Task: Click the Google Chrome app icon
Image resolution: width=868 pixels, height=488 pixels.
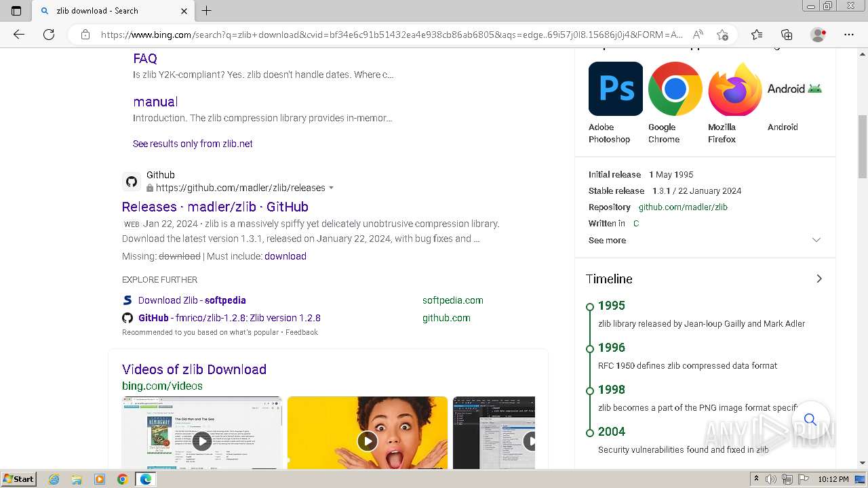Action: pos(675,89)
